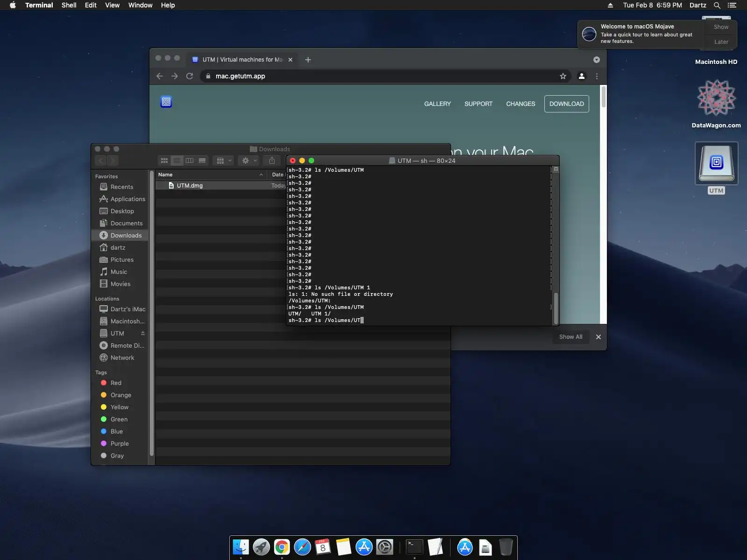
Task: Click Chrome's address bar
Action: coord(386,76)
